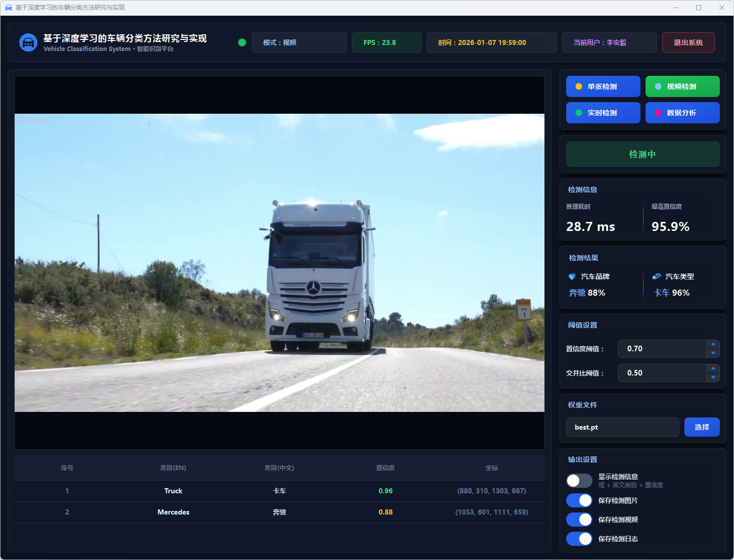
Task: Decrease the IoU threshold (交并比阈值)
Action: 713,378
